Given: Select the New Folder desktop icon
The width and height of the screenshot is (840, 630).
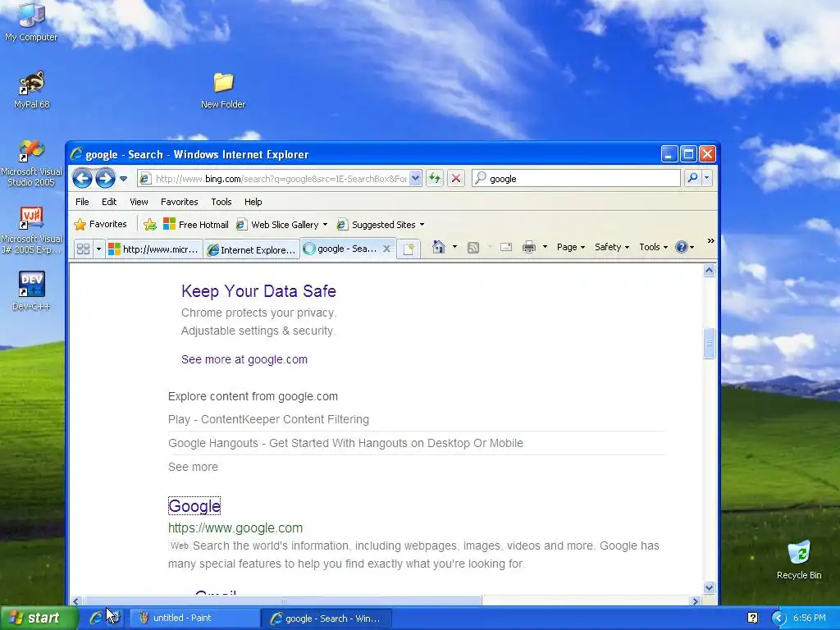Looking at the screenshot, I should 223,90.
